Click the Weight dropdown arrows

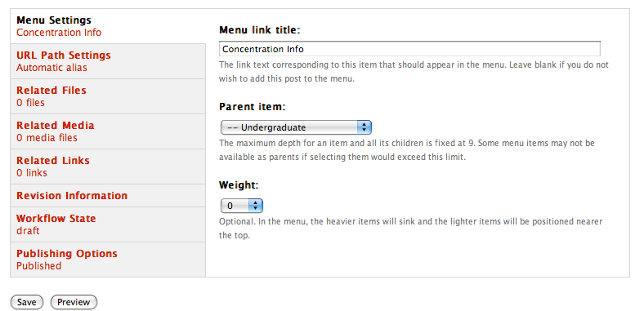(x=256, y=206)
